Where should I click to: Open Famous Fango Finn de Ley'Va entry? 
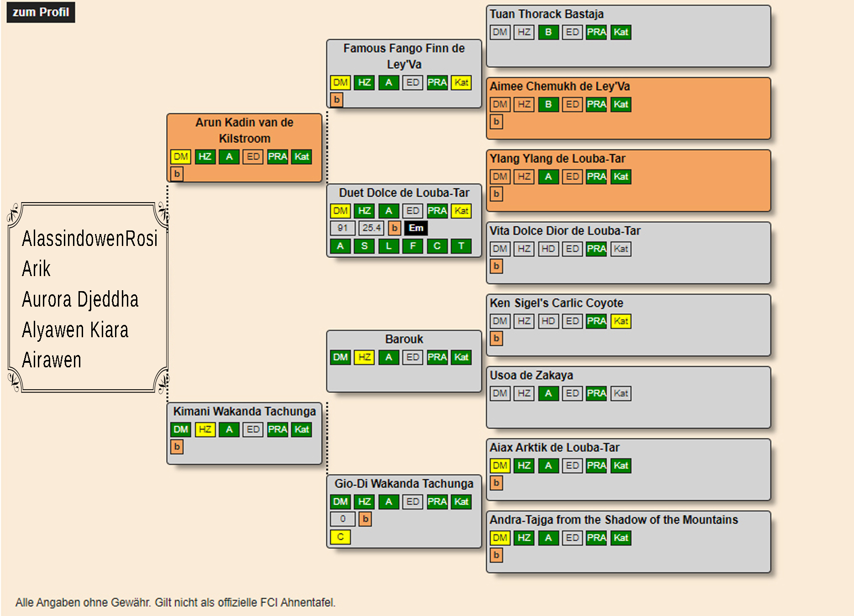tap(404, 56)
